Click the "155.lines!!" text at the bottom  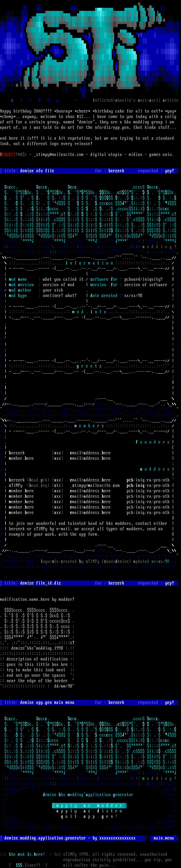(x=28, y=865)
